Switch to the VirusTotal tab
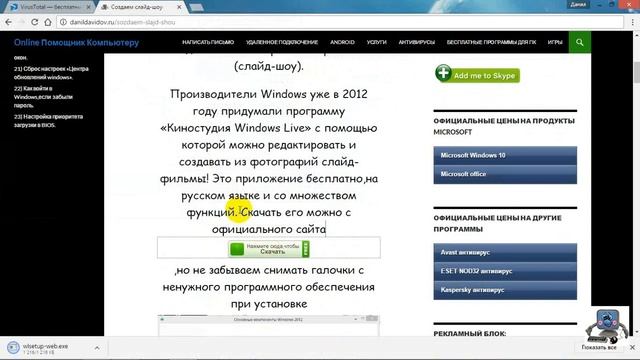 [50, 7]
